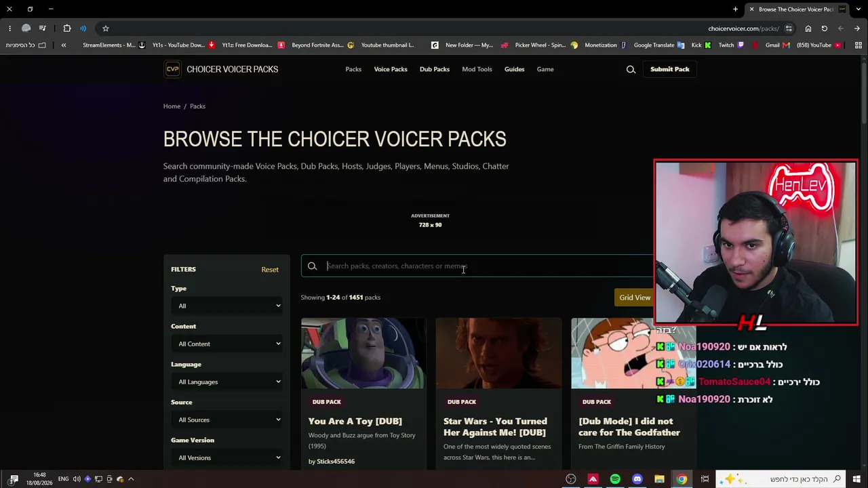This screenshot has height=488, width=868.
Task: Open Discord from the taskbar
Action: pos(637,479)
